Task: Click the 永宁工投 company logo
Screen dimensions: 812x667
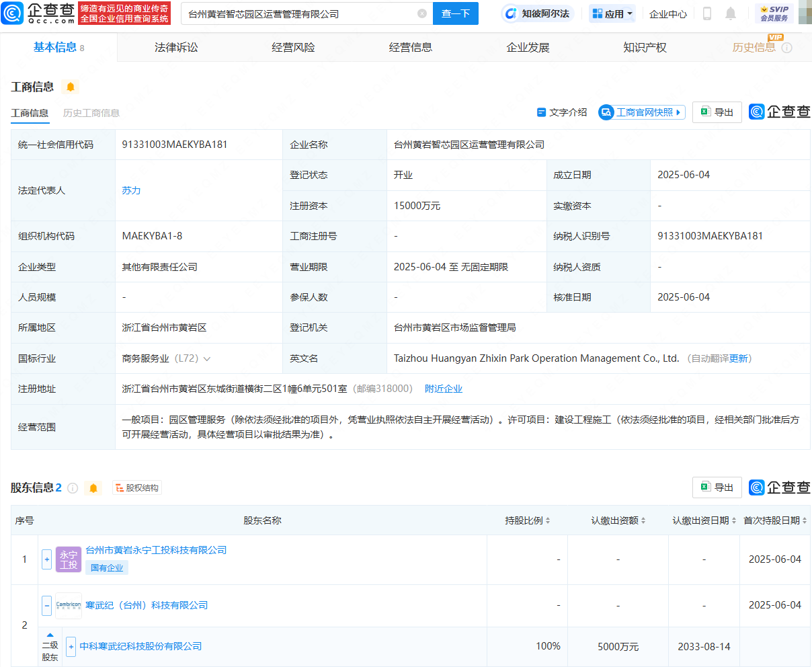Action: click(x=69, y=559)
